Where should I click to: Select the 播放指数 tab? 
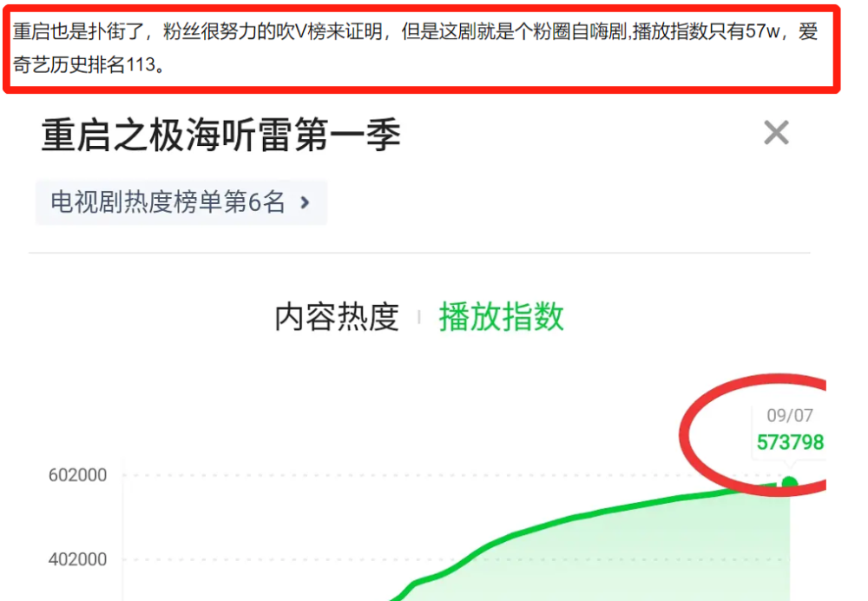tap(501, 317)
